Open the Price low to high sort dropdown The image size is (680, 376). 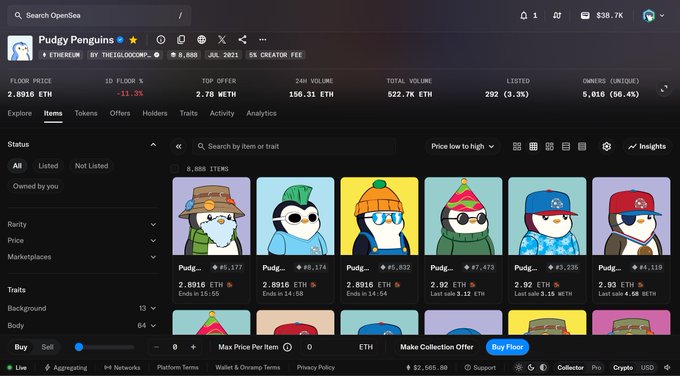[x=463, y=147]
